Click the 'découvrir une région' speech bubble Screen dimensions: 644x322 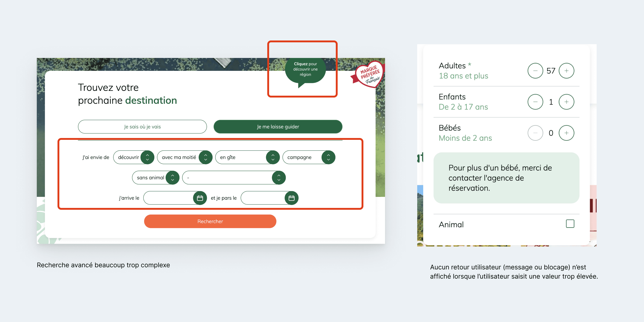tap(305, 70)
